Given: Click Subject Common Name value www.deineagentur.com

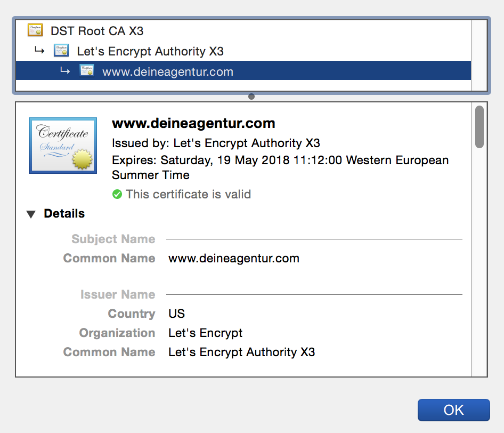Looking at the screenshot, I should pos(234,258).
